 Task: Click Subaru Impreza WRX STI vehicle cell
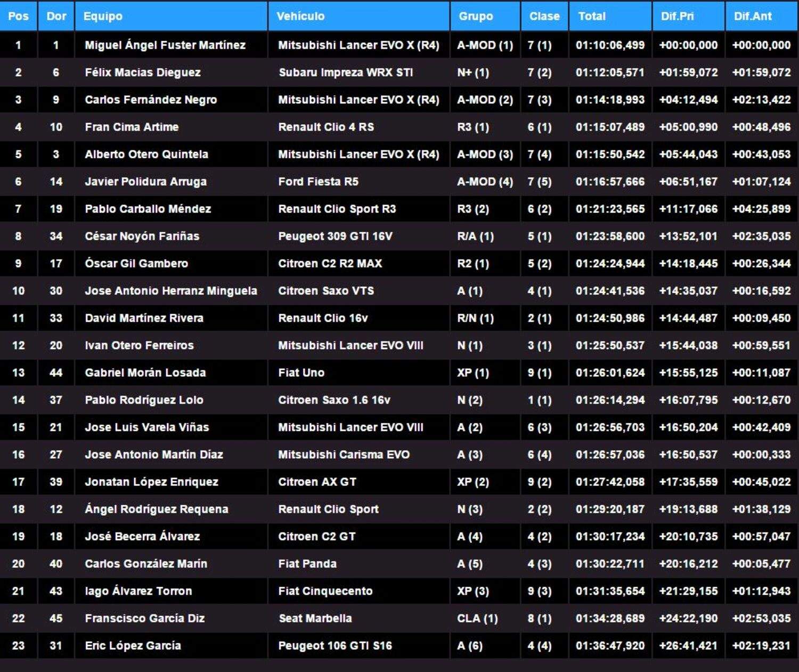pos(346,72)
